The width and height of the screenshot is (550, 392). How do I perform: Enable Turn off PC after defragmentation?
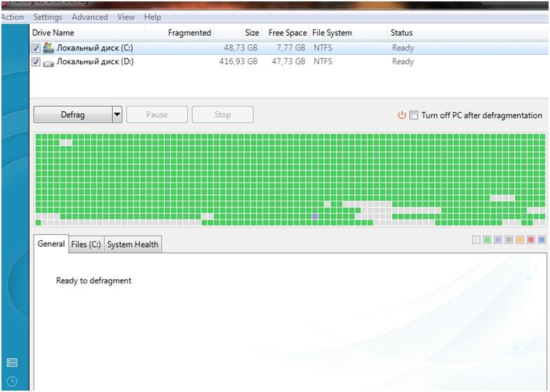pos(414,115)
